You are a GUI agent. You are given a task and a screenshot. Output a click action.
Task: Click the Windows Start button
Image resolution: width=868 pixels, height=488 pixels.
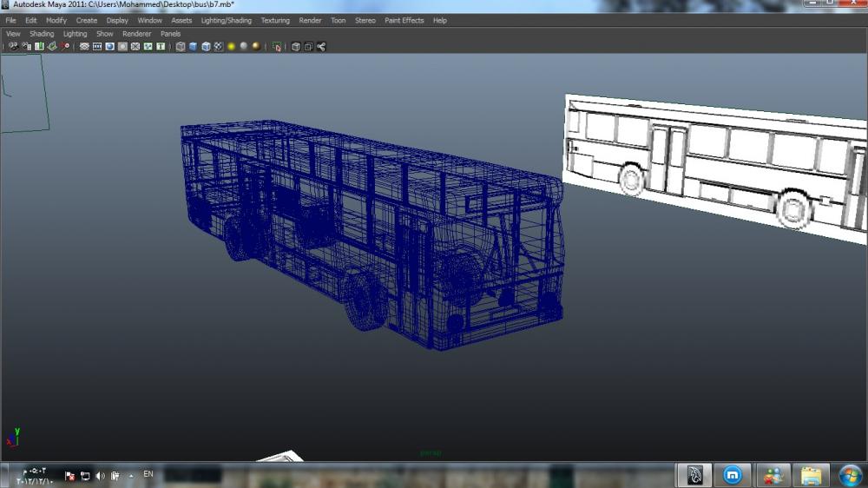coord(851,475)
